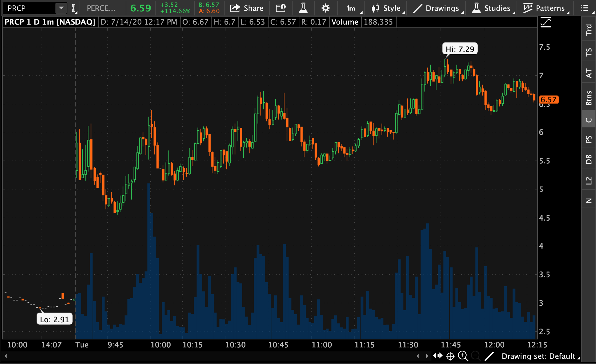Click the C: 6.57 close readout
The height and width of the screenshot is (364, 596).
[x=283, y=22]
